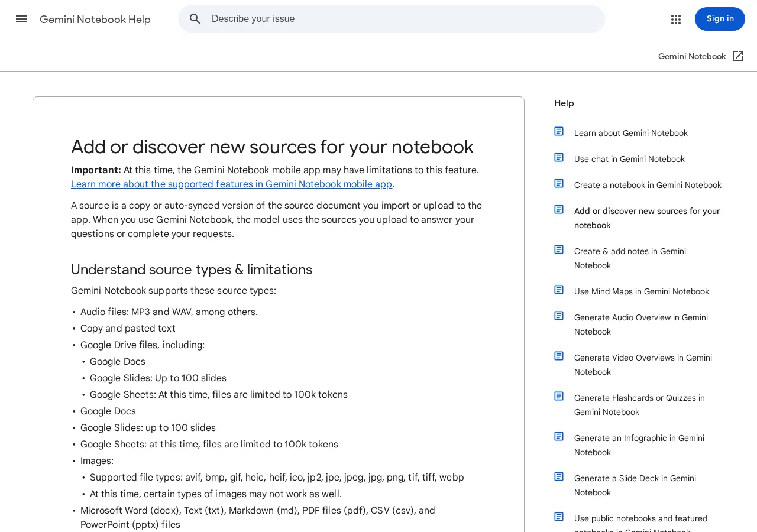Image resolution: width=757 pixels, height=532 pixels.
Task: Click the search magnifier icon
Action: [x=195, y=19]
